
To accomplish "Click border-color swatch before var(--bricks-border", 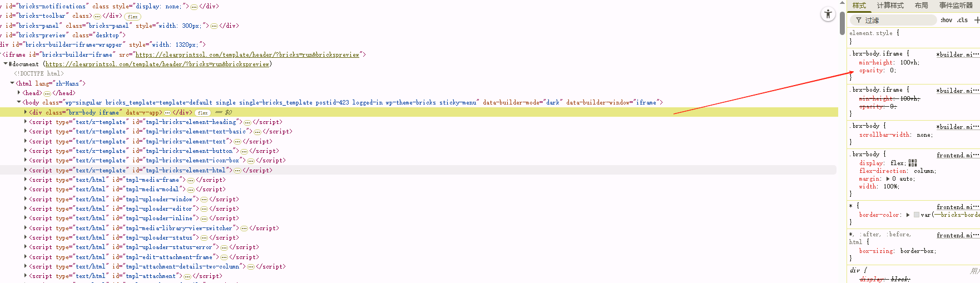I will [917, 215].
